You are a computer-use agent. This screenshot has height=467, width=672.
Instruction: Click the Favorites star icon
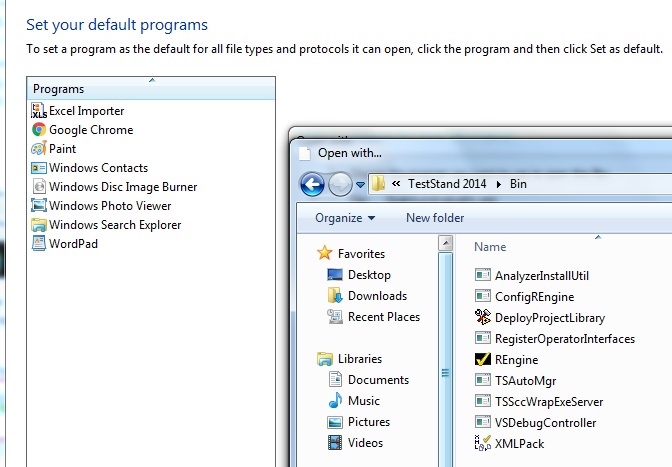point(324,253)
